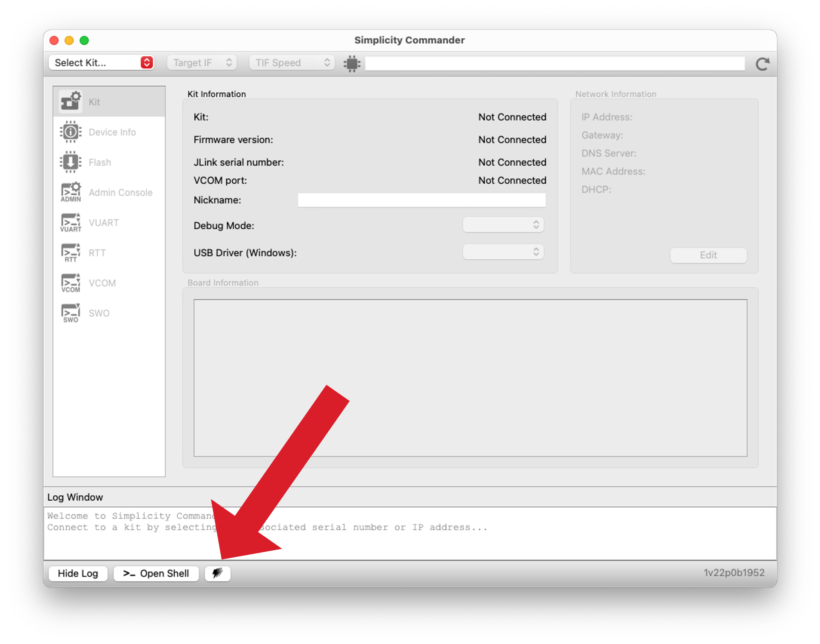Click the refresh arrow icon in toolbar
Image resolution: width=820 pixels, height=644 pixels.
pos(762,64)
